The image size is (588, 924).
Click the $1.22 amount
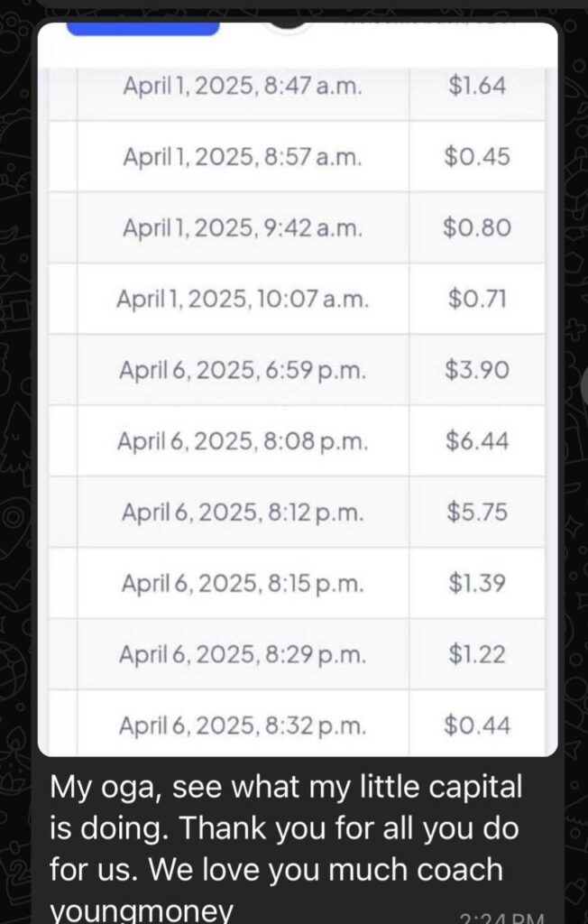click(477, 654)
